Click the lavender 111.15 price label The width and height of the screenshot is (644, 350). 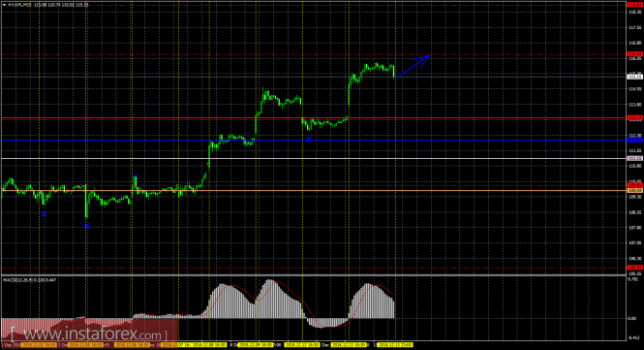(635, 158)
